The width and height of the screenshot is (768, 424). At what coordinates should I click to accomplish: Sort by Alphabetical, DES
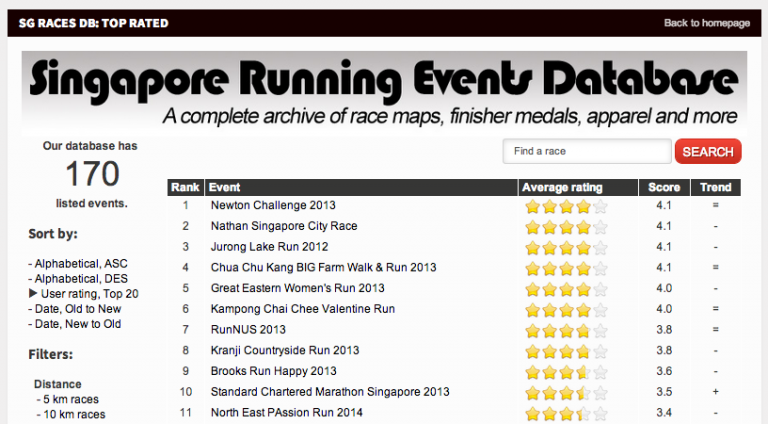pyautogui.click(x=78, y=279)
